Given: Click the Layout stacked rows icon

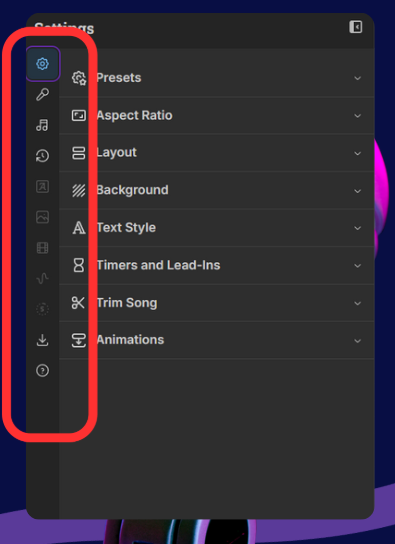Looking at the screenshot, I should pos(79,153).
